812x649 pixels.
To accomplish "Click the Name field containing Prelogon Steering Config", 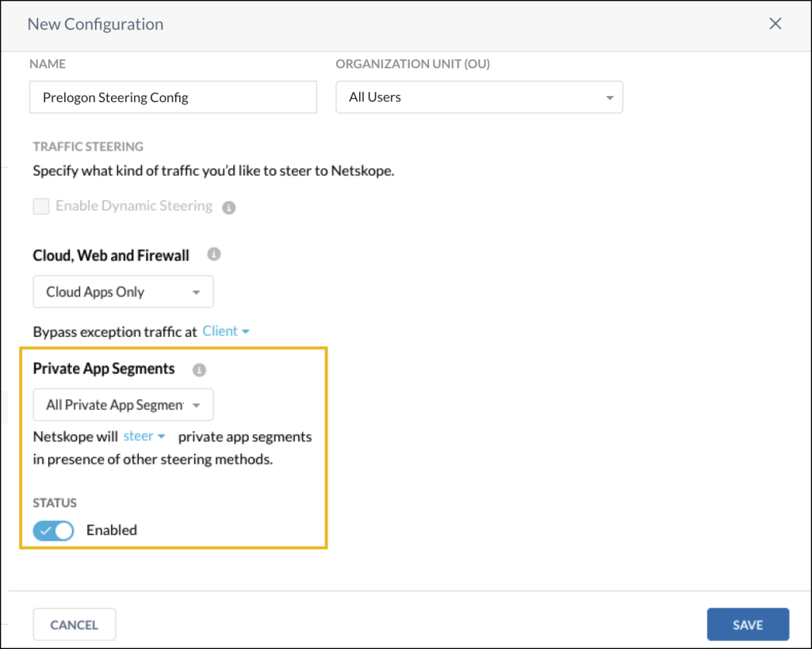I will [x=173, y=97].
